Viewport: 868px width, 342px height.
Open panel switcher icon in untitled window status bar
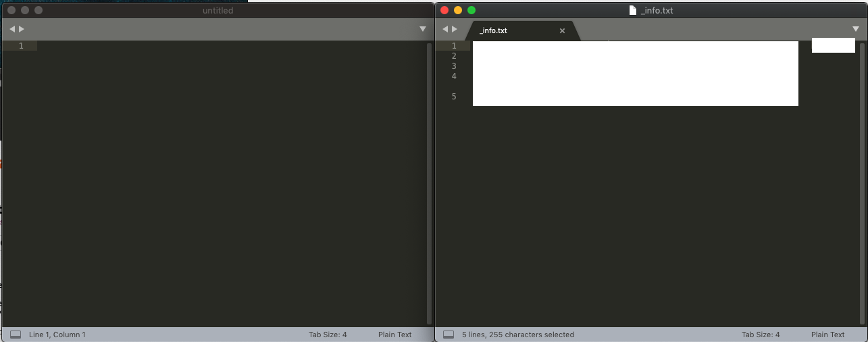click(16, 335)
